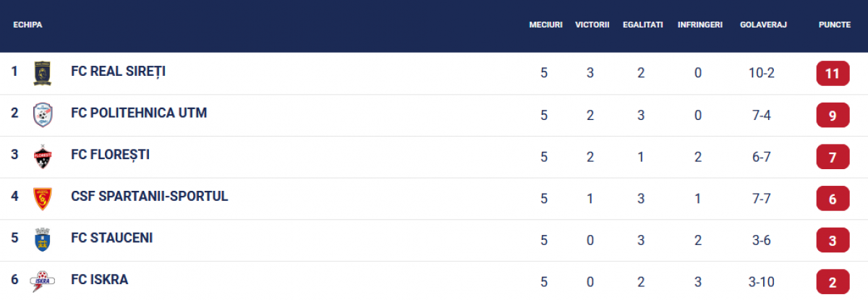Image resolution: width=868 pixels, height=300 pixels.
Task: Select the FC Florești team name
Action: [x=111, y=155]
